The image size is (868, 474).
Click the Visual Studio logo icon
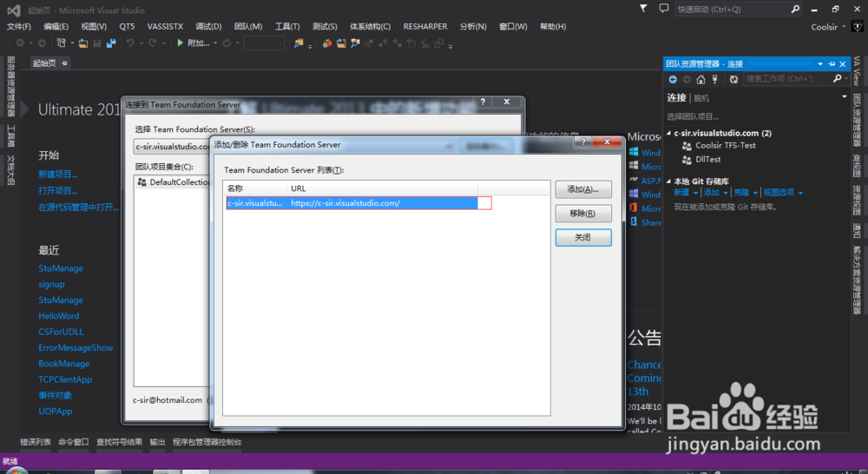click(x=14, y=10)
